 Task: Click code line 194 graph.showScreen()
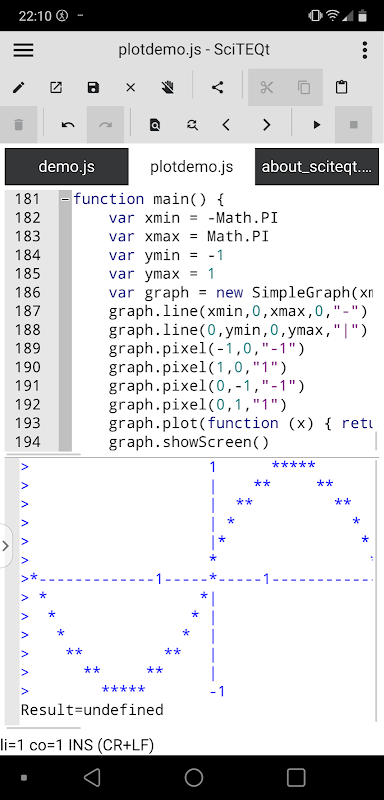[x=189, y=442]
